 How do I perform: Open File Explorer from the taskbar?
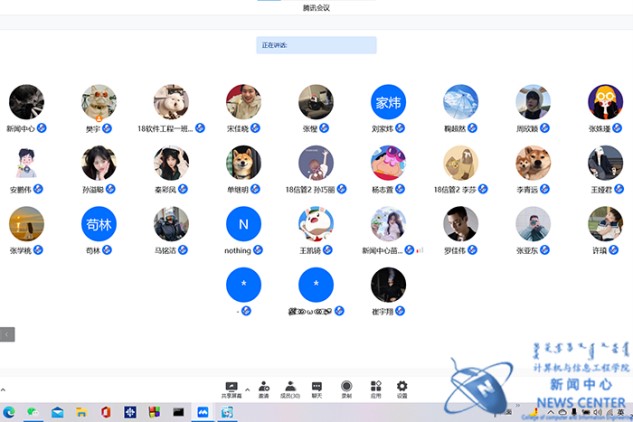point(81,411)
